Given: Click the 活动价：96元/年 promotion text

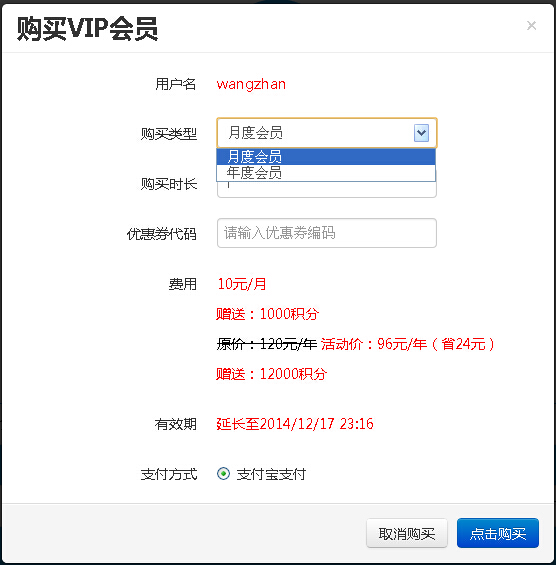Looking at the screenshot, I should coord(374,344).
